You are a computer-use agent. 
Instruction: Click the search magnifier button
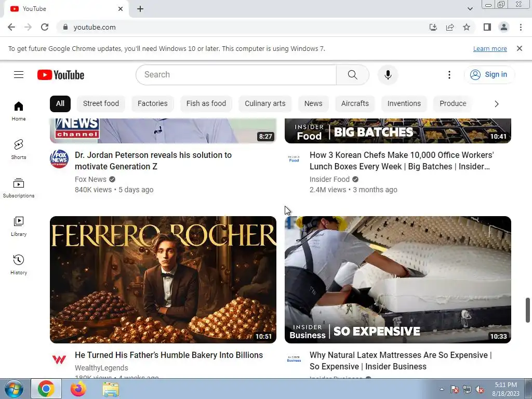(353, 75)
